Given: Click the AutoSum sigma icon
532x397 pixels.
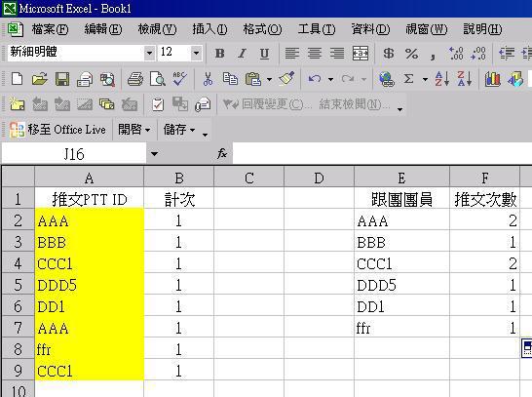Looking at the screenshot, I should [409, 79].
